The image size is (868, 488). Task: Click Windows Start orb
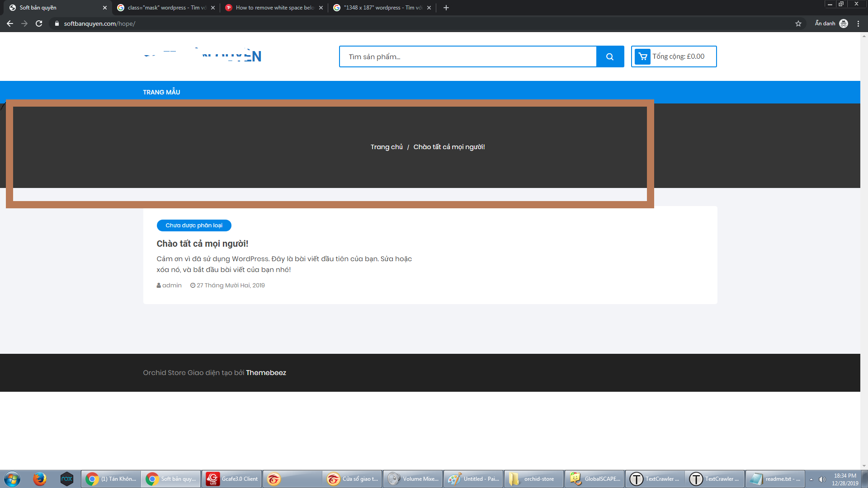point(12,479)
